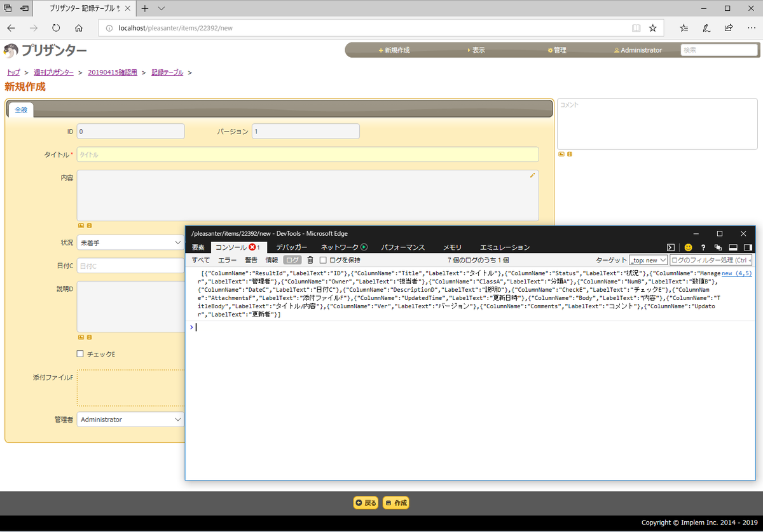Click the image icon under 内容

tap(81, 226)
